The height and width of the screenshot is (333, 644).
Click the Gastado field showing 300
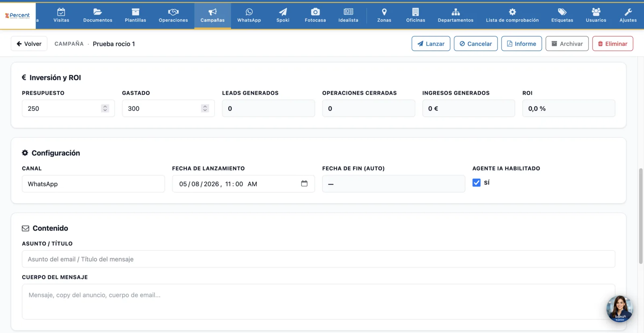168,108
